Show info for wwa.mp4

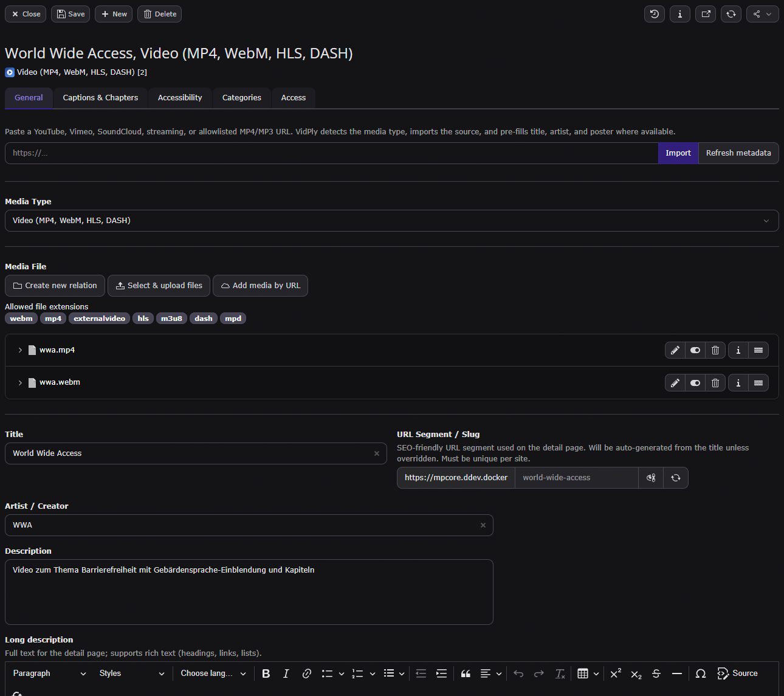click(x=738, y=350)
